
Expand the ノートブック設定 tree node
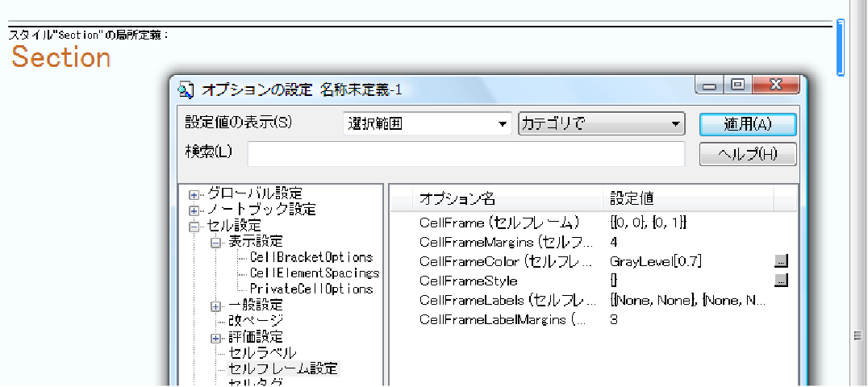[194, 211]
